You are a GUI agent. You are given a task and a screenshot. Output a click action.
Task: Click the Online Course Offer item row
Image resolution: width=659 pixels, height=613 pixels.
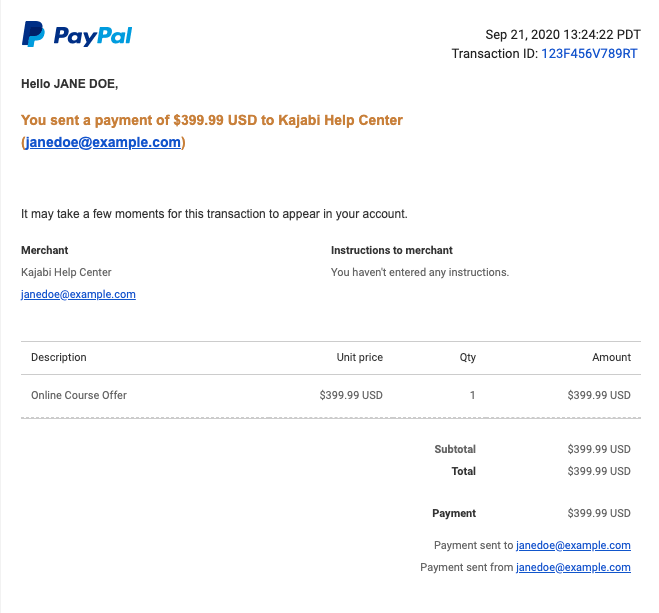point(331,395)
